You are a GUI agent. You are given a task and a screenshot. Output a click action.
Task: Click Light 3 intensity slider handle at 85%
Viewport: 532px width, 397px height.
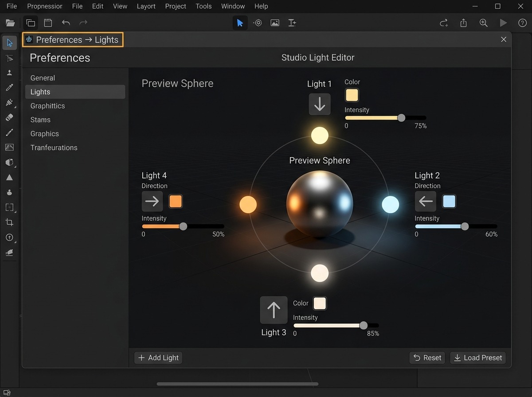(x=364, y=325)
